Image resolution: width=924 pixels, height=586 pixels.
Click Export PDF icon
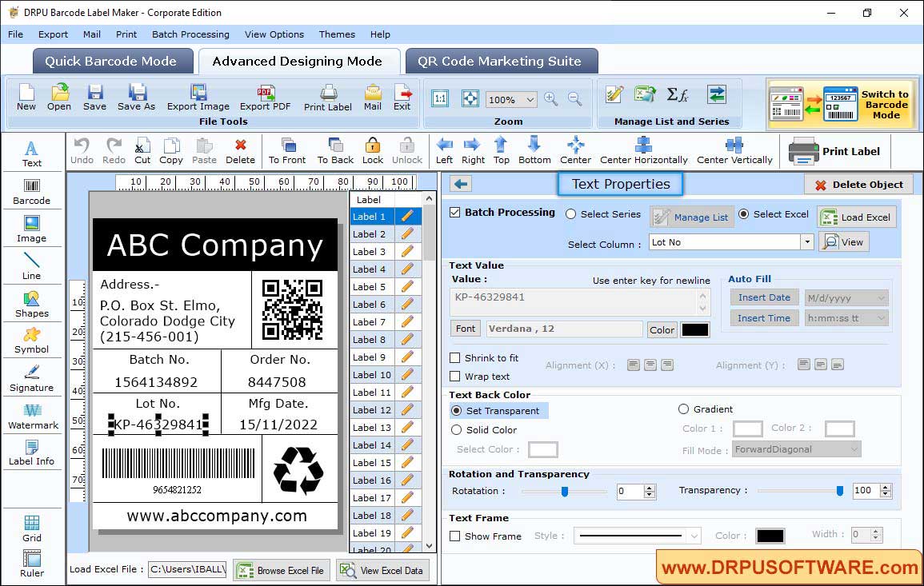pyautogui.click(x=265, y=98)
